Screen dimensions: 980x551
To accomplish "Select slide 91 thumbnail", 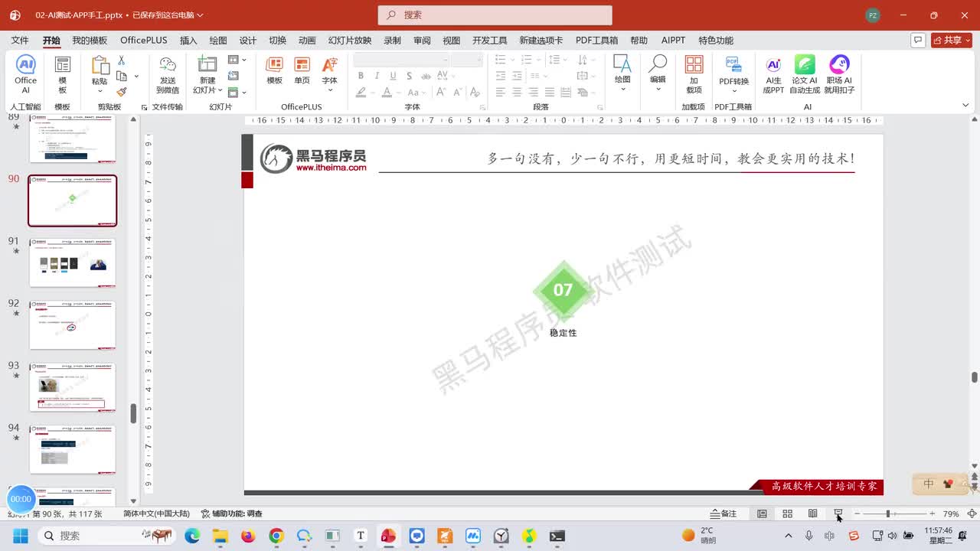I will tap(73, 262).
